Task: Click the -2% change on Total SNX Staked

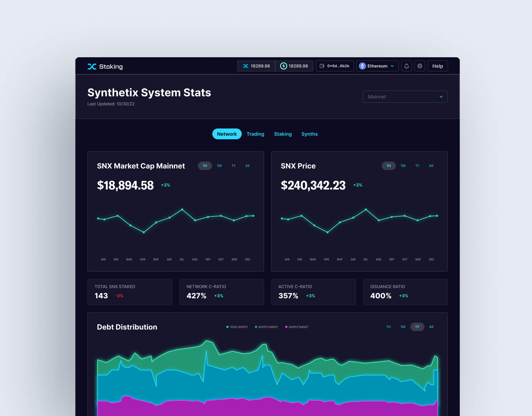Action: [119, 296]
